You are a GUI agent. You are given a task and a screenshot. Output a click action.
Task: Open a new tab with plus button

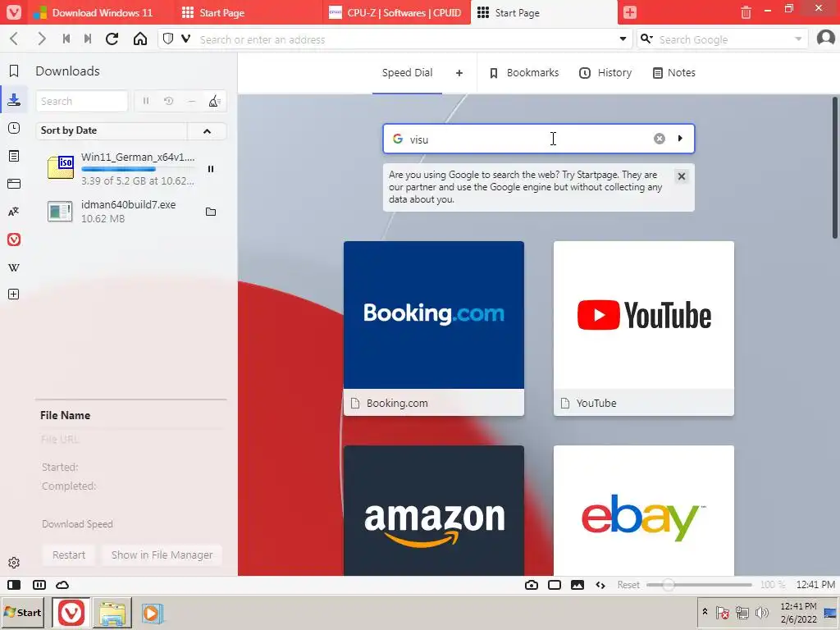click(x=630, y=11)
